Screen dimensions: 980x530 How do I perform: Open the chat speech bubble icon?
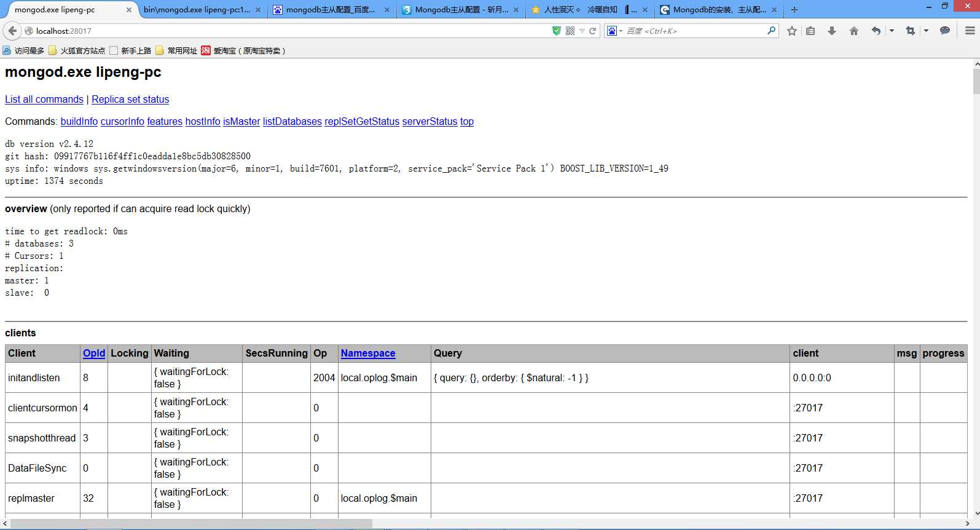(945, 31)
